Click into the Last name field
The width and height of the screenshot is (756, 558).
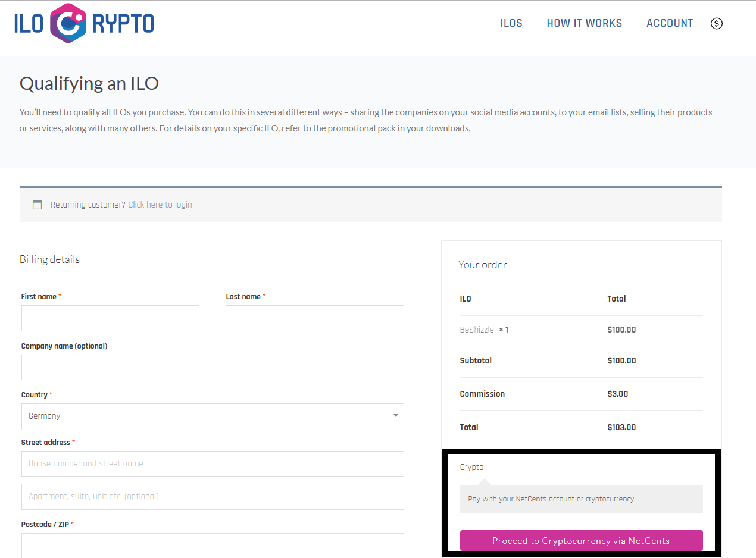tap(314, 318)
